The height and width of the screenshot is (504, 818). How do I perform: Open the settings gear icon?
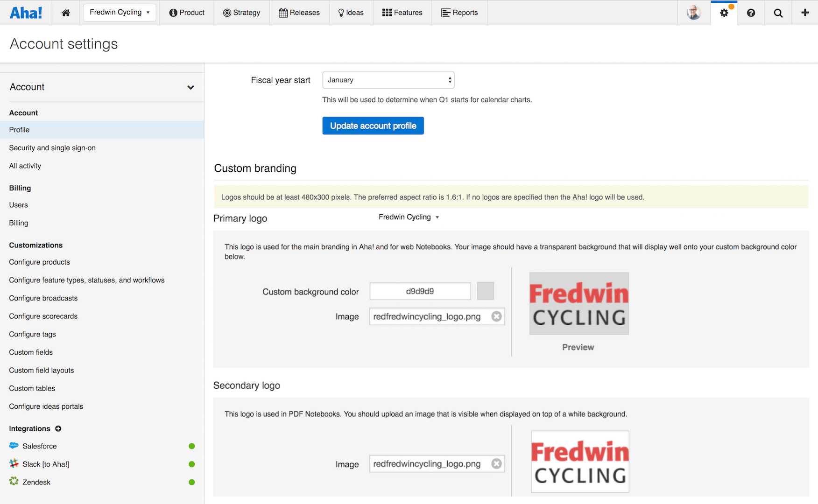(724, 13)
